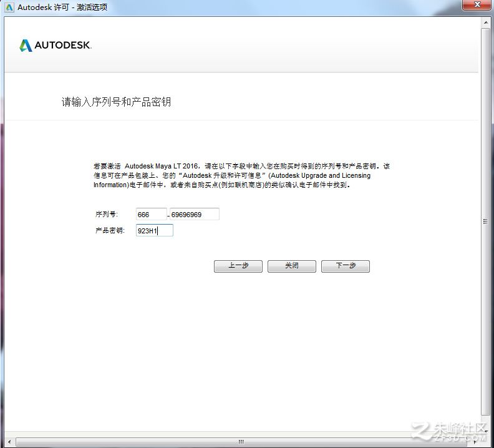Click the 上一步 (Back) button
Viewport: 494px width, 448px height.
pos(238,266)
